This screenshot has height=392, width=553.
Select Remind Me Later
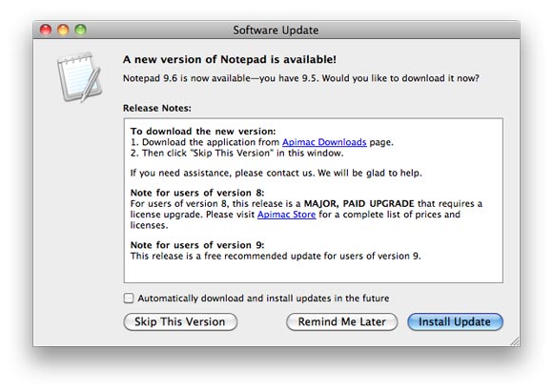(x=341, y=321)
